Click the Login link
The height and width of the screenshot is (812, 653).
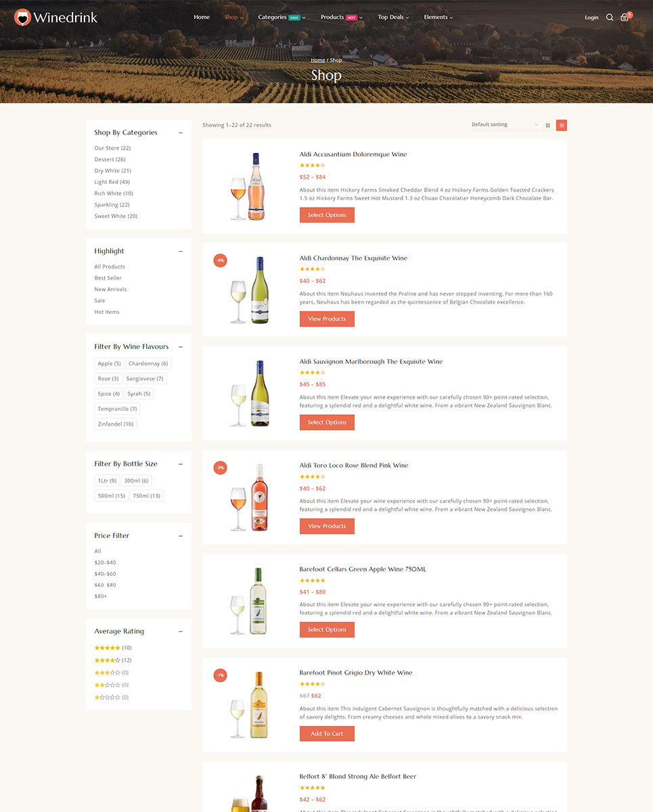click(x=591, y=18)
